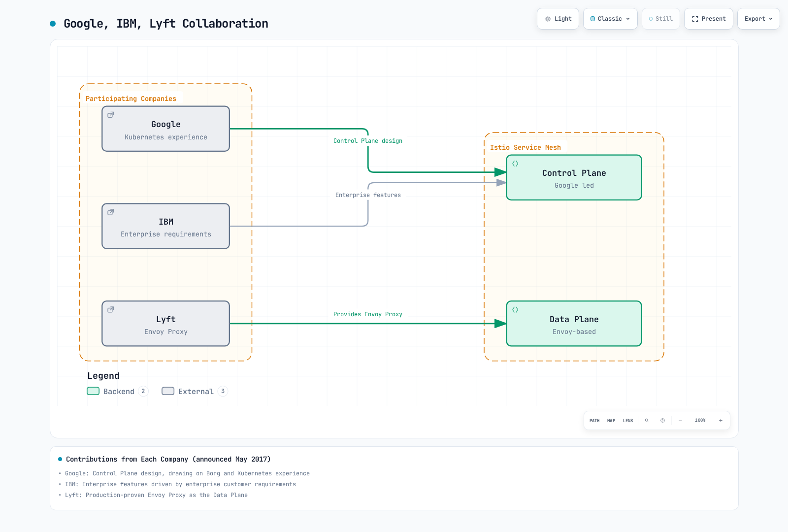The height and width of the screenshot is (532, 788).
Task: Select the Data Plane node
Action: coord(574,324)
